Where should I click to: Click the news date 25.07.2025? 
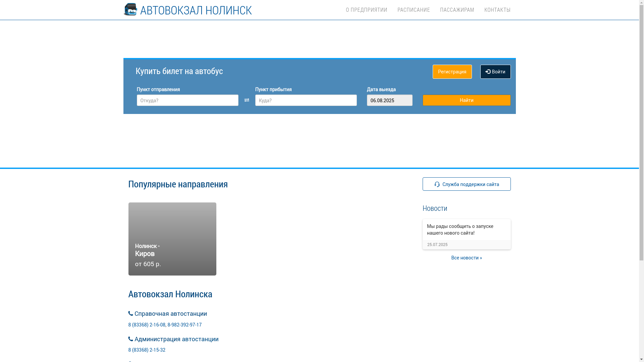pos(437,245)
